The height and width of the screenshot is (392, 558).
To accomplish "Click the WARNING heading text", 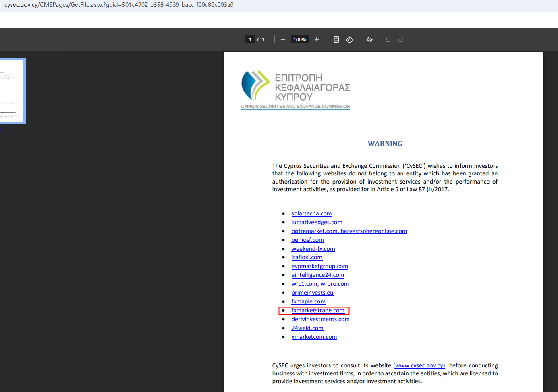I will click(385, 144).
